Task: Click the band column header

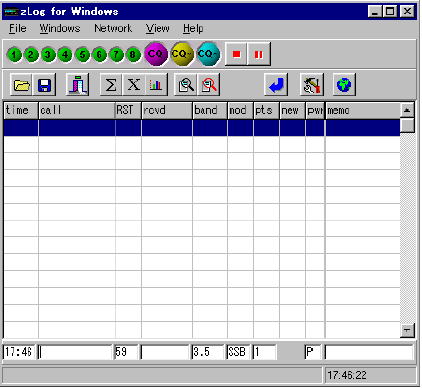Action: click(x=210, y=110)
